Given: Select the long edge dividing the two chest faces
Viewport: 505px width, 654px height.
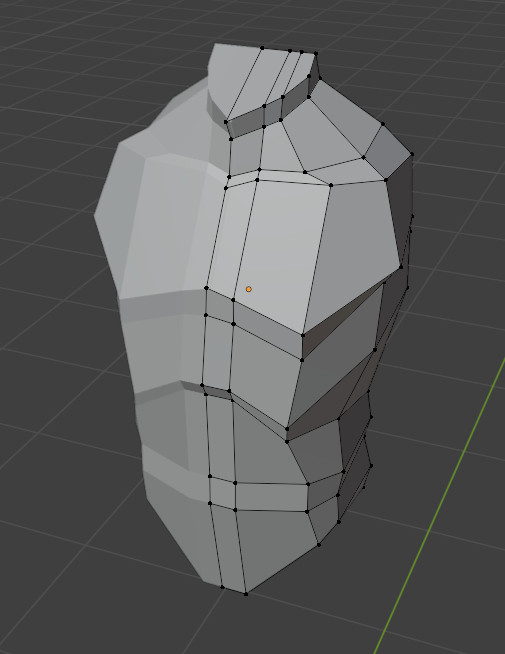Looking at the screenshot, I should point(317,259).
